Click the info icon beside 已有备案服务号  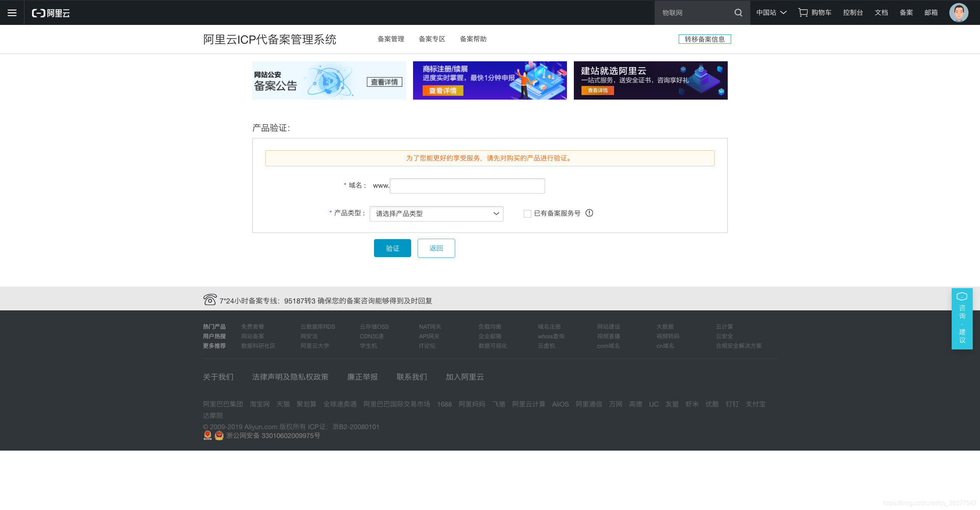pos(589,213)
